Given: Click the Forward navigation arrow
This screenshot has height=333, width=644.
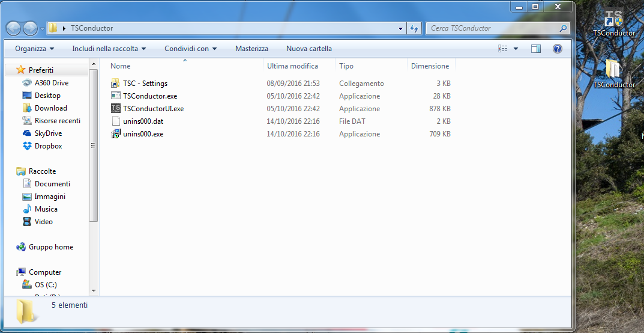Looking at the screenshot, I should point(30,28).
